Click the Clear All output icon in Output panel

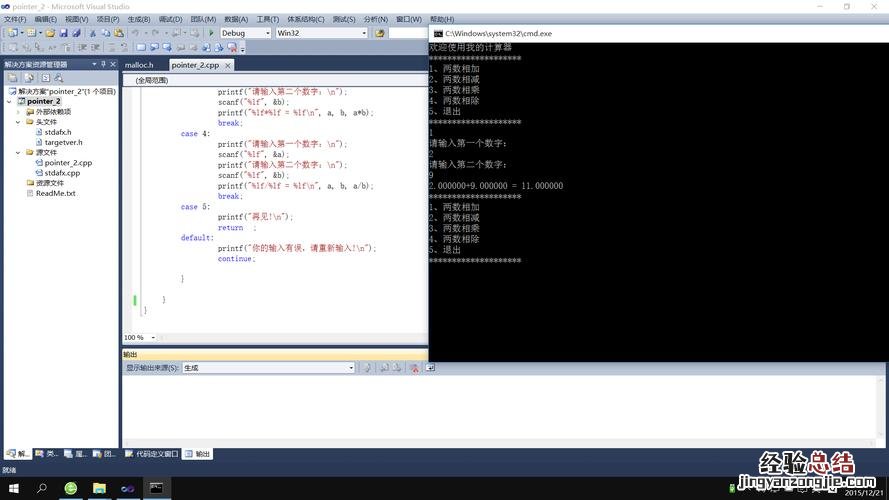pyautogui.click(x=412, y=368)
